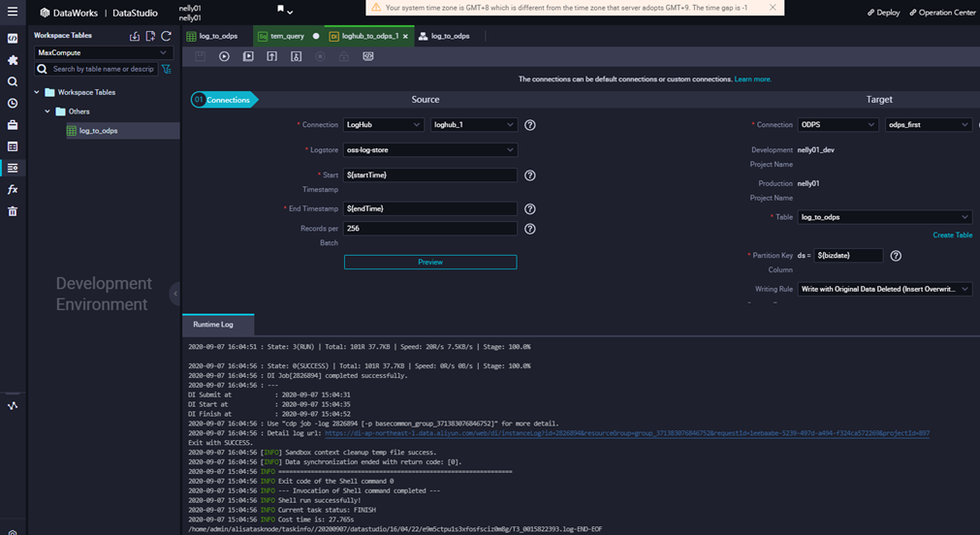Click the lock toolbar icon
Viewport: 980px width, 535px height.
point(344,56)
